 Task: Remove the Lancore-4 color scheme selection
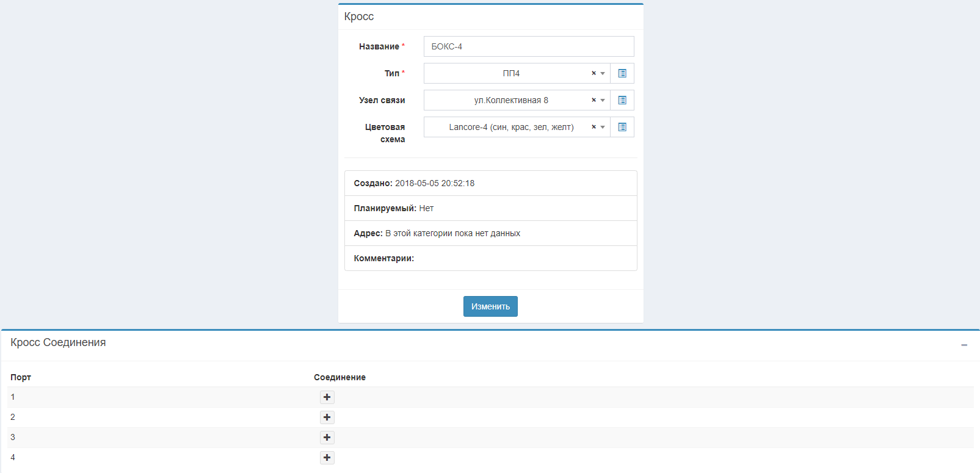(593, 127)
